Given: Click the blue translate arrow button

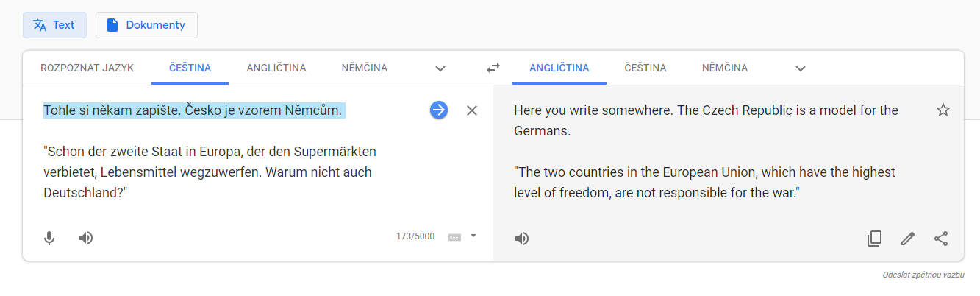Looking at the screenshot, I should tap(439, 110).
